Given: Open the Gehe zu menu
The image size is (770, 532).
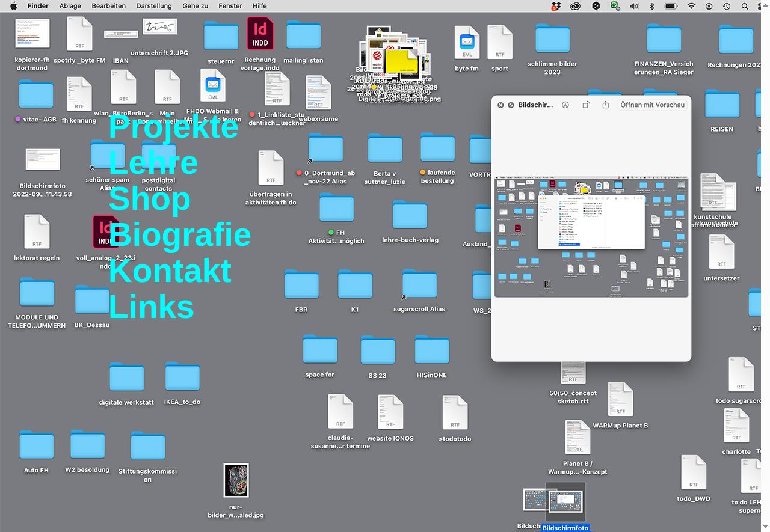Looking at the screenshot, I should tap(195, 6).
